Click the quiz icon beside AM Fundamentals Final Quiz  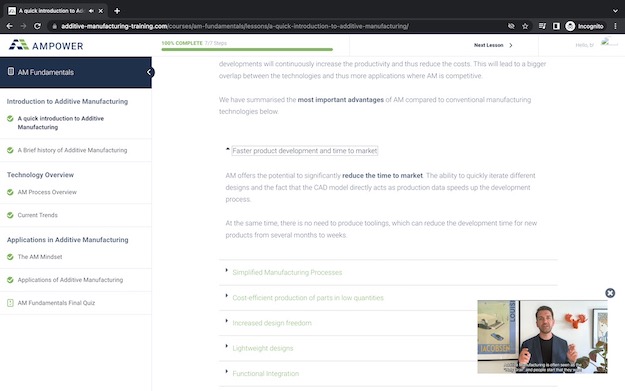(x=10, y=303)
